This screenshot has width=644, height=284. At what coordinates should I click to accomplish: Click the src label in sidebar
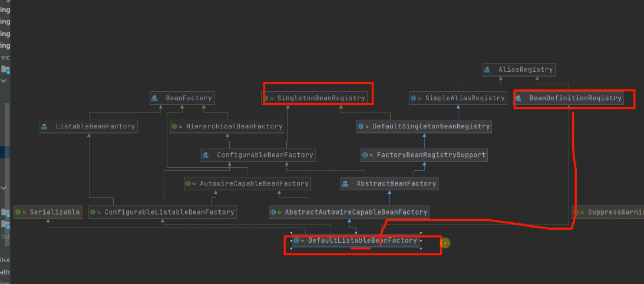(x=5, y=58)
